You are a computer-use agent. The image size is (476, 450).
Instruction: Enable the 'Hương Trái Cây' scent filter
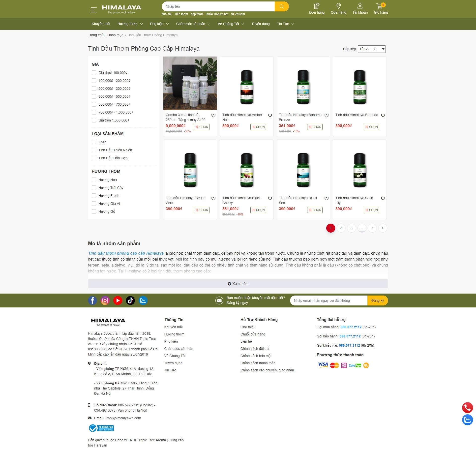coord(94,188)
